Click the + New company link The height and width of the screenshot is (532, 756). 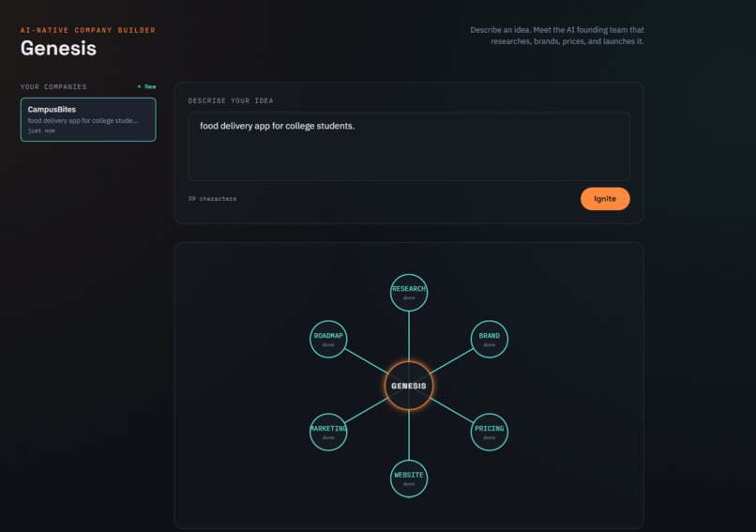[146, 87]
